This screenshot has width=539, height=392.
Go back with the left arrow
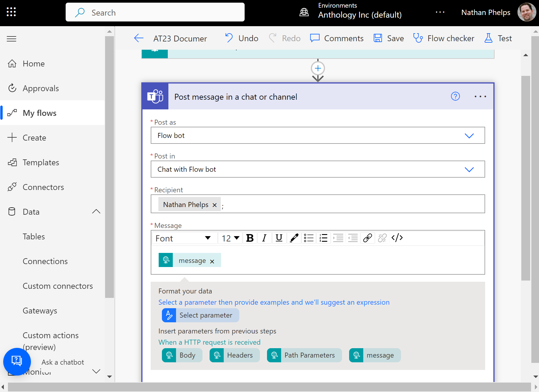tap(139, 38)
